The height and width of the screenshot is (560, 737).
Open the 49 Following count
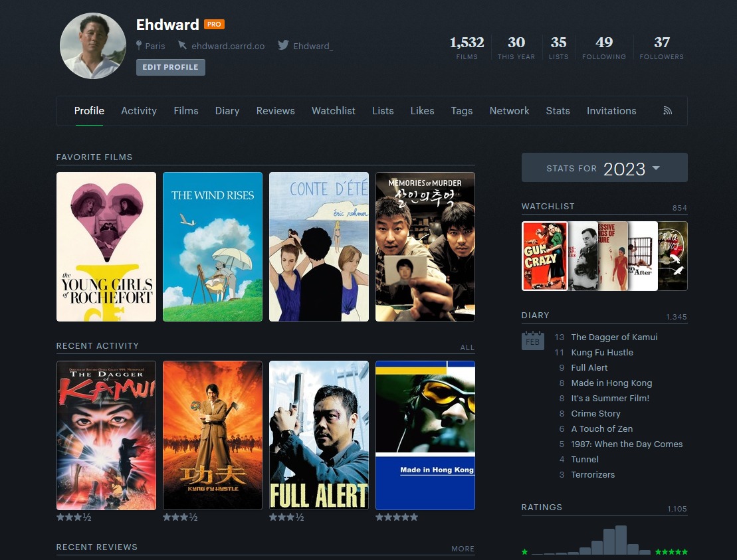coord(604,47)
